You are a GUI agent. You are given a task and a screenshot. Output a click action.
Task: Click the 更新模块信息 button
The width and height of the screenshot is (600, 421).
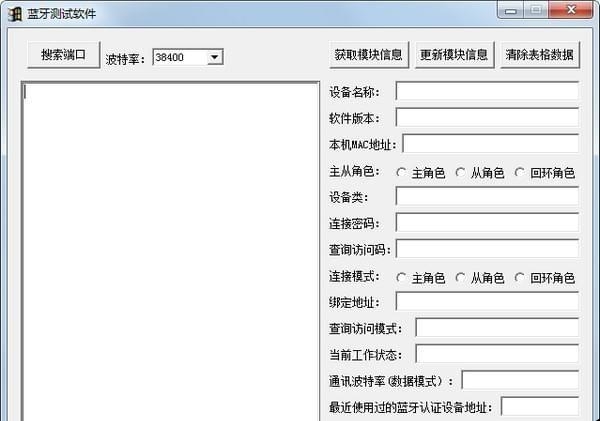(455, 55)
